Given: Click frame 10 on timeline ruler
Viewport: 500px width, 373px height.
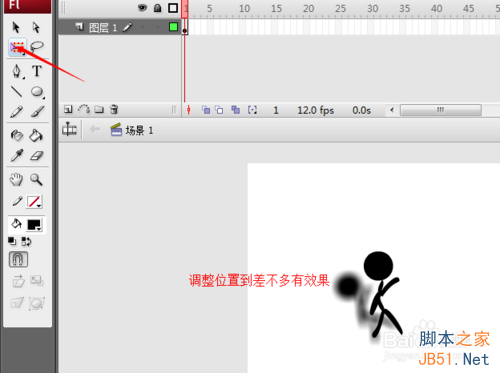Looking at the screenshot, I should click(244, 9).
